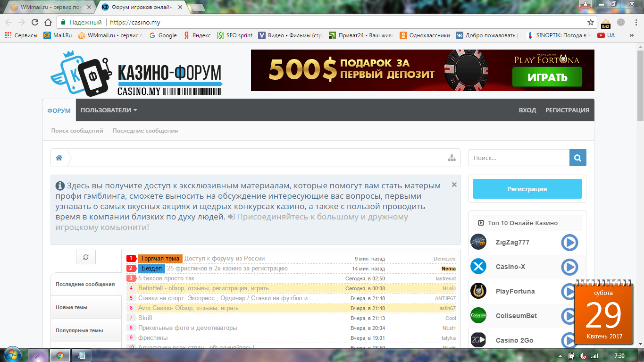Screen dimensions: 644x362
Task: Click the volume tray icon
Action: click(x=583, y=356)
